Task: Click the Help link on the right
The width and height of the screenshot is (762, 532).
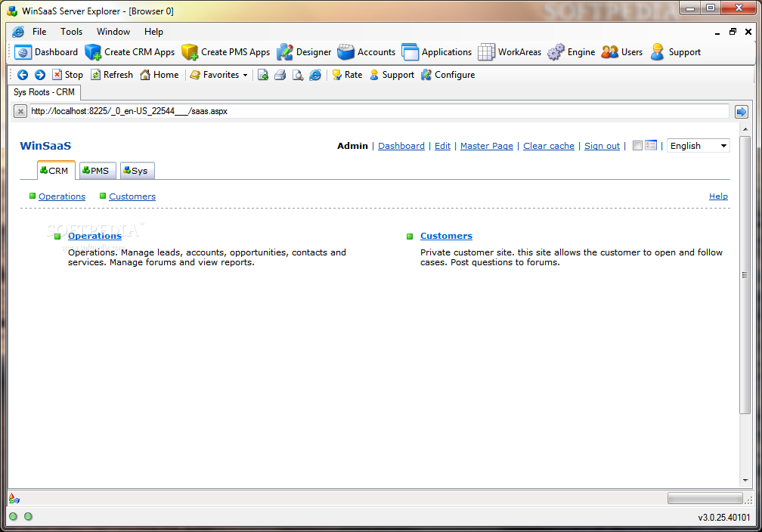Action: click(x=718, y=196)
